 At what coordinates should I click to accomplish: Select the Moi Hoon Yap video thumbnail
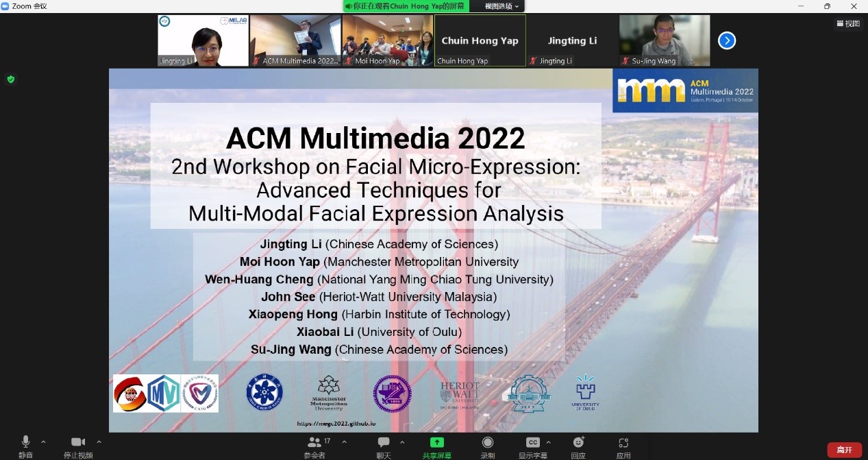pyautogui.click(x=388, y=40)
